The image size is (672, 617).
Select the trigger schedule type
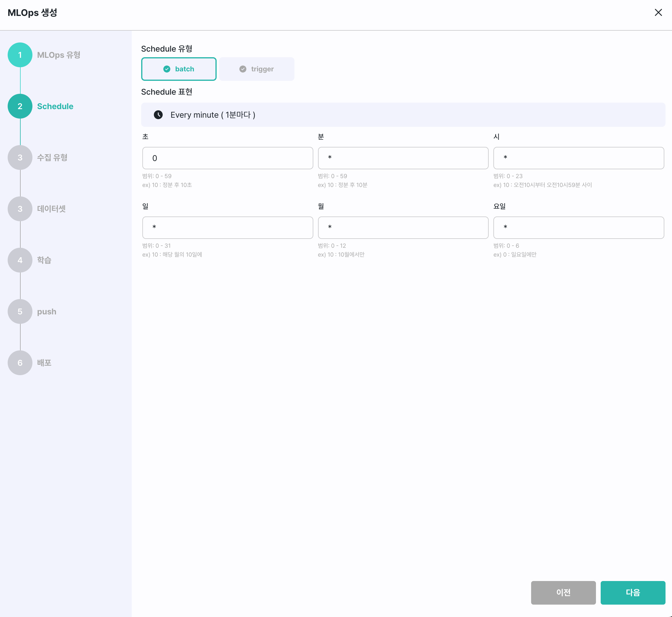pyautogui.click(x=257, y=69)
